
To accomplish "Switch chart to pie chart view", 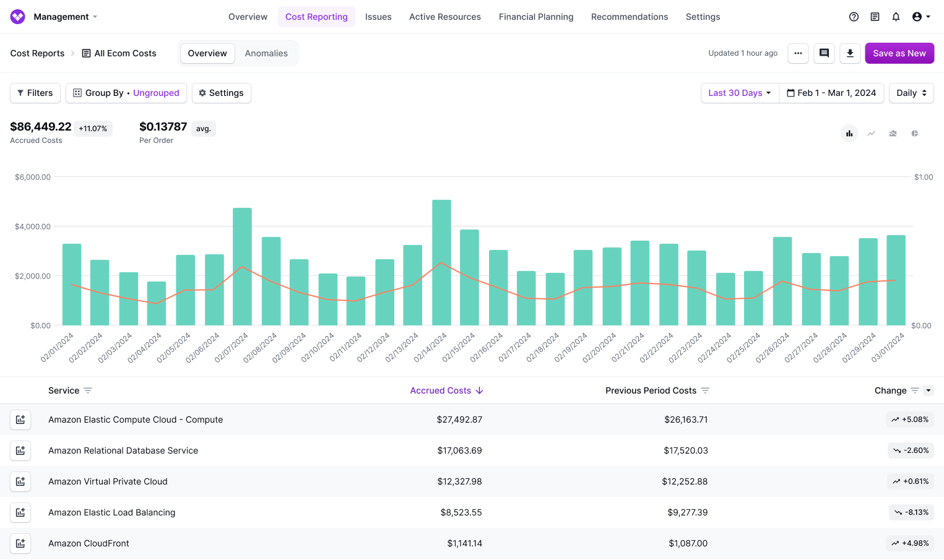I will click(914, 133).
